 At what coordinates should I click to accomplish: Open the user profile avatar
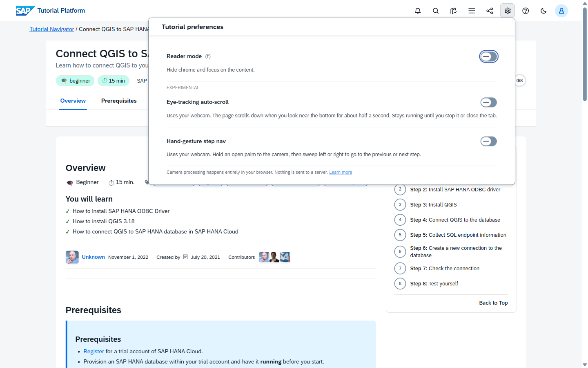tap(561, 11)
